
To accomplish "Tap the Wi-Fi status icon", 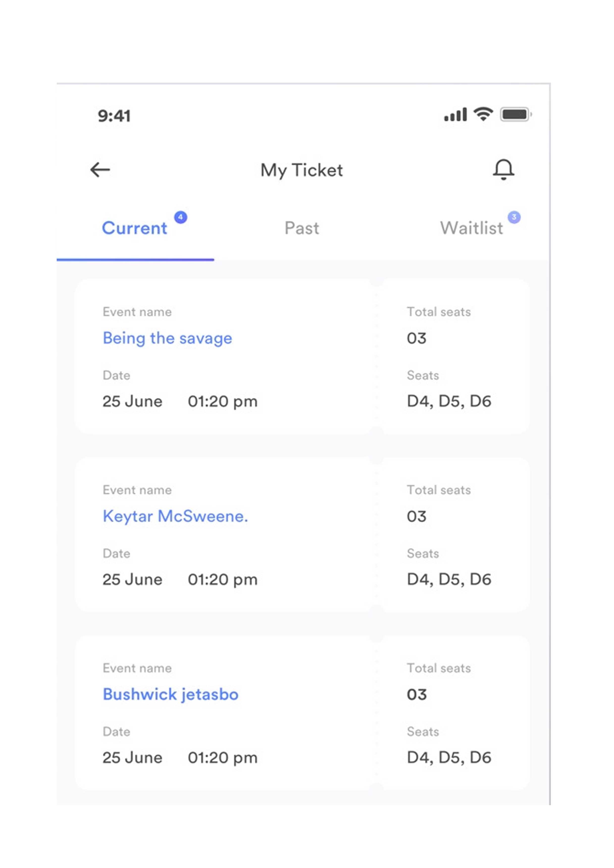I will coord(483,114).
